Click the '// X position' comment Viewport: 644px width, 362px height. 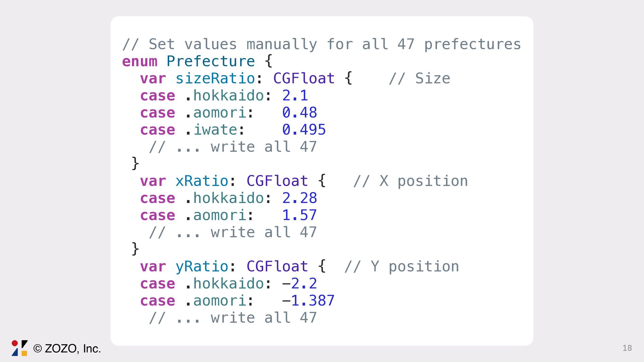tap(410, 181)
